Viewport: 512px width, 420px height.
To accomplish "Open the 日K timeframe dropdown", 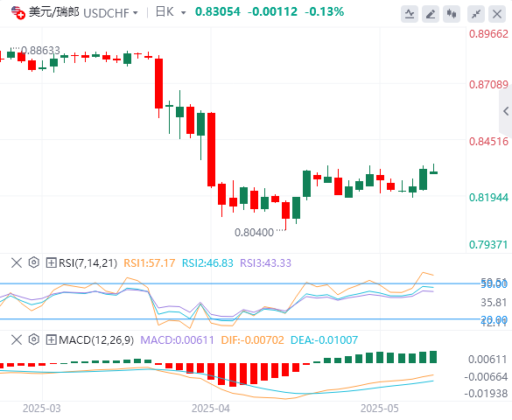I will 183,13.
